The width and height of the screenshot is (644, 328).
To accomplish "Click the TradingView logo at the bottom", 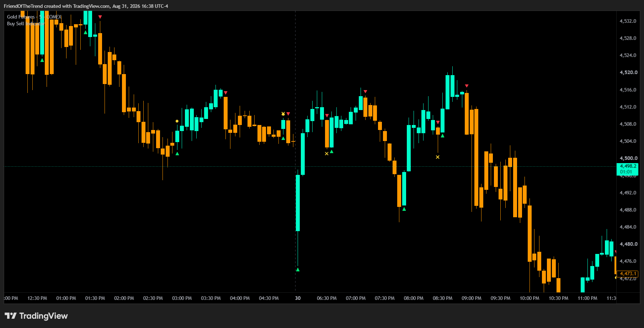I will tap(36, 316).
